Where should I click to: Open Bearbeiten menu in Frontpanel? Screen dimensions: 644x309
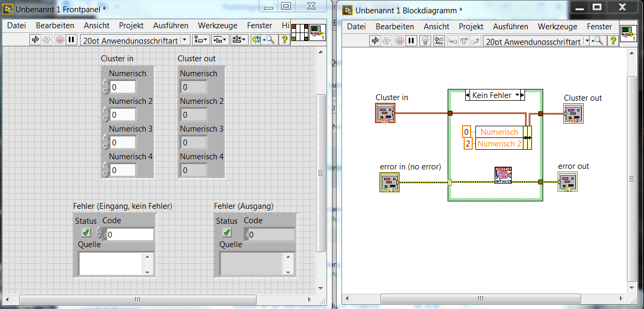pos(55,25)
